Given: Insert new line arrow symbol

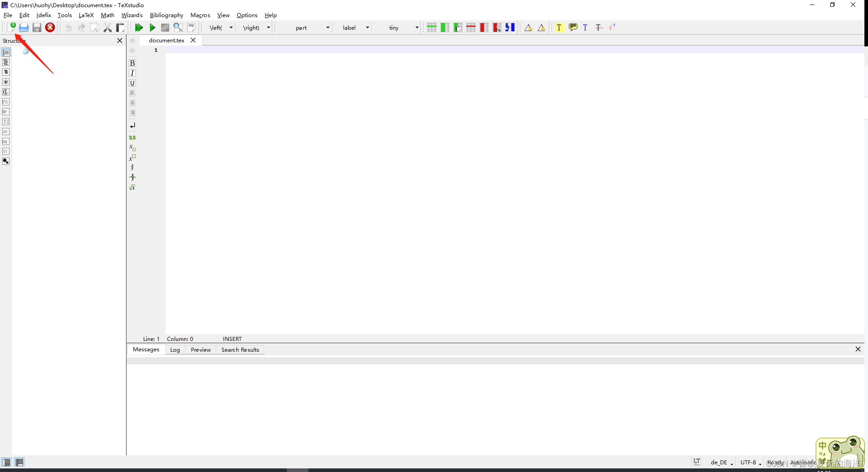Looking at the screenshot, I should click(x=132, y=126).
